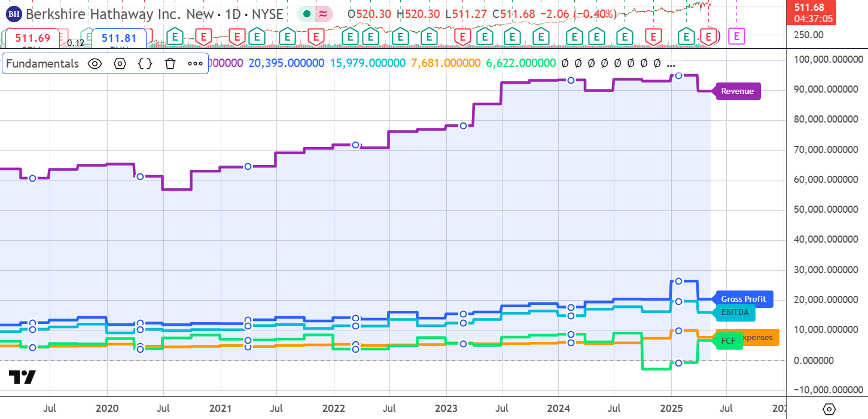Click the Fundamentals indicator name

pyautogui.click(x=42, y=63)
